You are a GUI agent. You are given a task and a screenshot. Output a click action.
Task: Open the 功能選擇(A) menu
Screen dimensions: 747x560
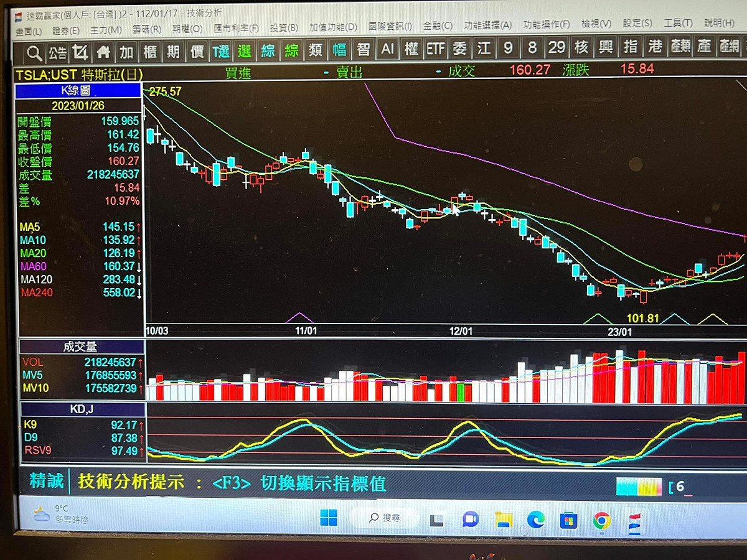tap(488, 25)
